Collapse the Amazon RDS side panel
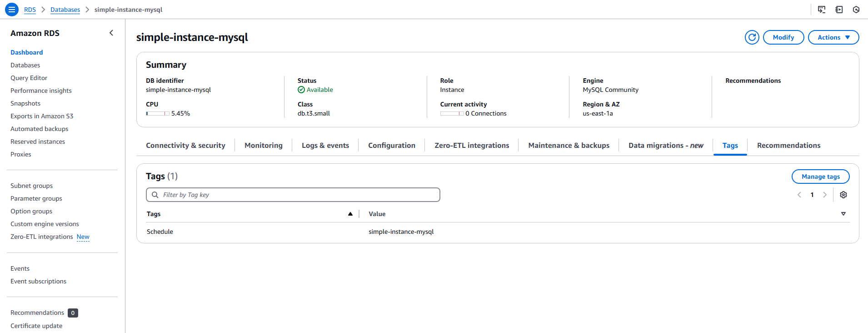The width and height of the screenshot is (868, 333). click(x=111, y=33)
